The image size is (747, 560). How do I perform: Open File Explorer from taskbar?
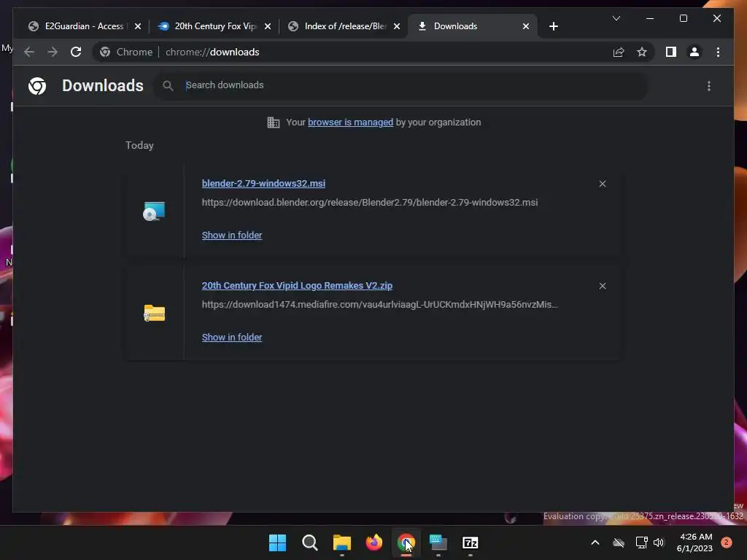pos(341,542)
